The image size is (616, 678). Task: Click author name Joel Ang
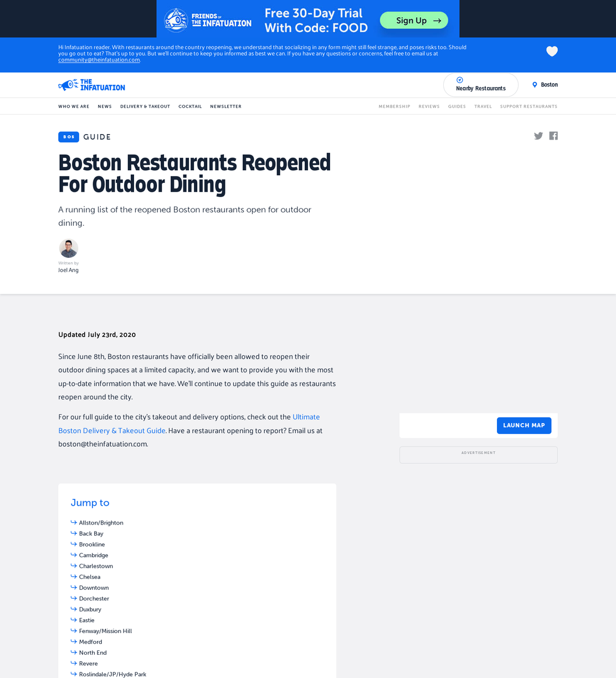pos(69,270)
